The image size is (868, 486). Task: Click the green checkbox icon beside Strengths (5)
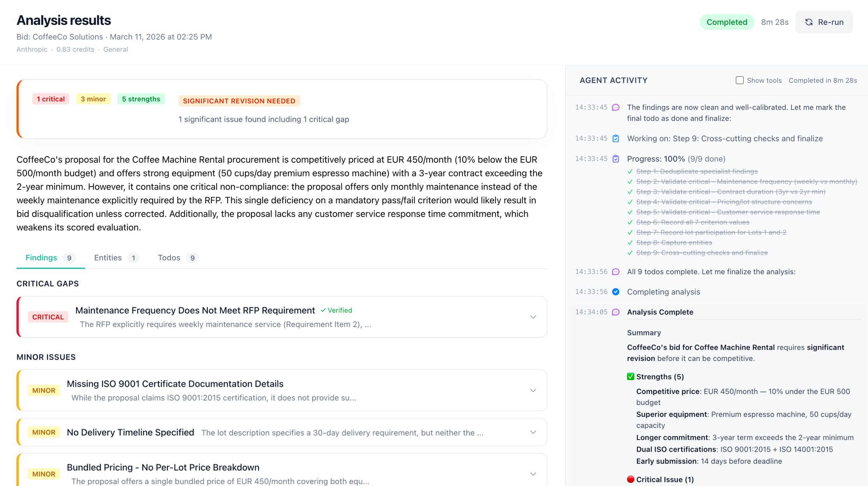630,377
